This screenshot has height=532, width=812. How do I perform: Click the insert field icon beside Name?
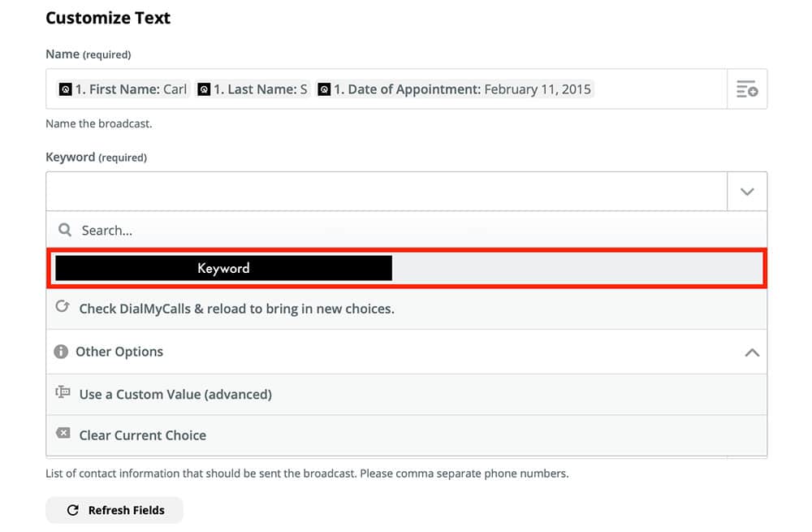pos(747,89)
